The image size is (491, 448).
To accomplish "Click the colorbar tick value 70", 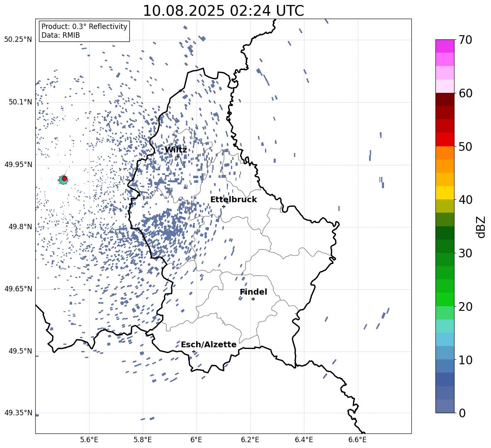I will click(x=465, y=40).
